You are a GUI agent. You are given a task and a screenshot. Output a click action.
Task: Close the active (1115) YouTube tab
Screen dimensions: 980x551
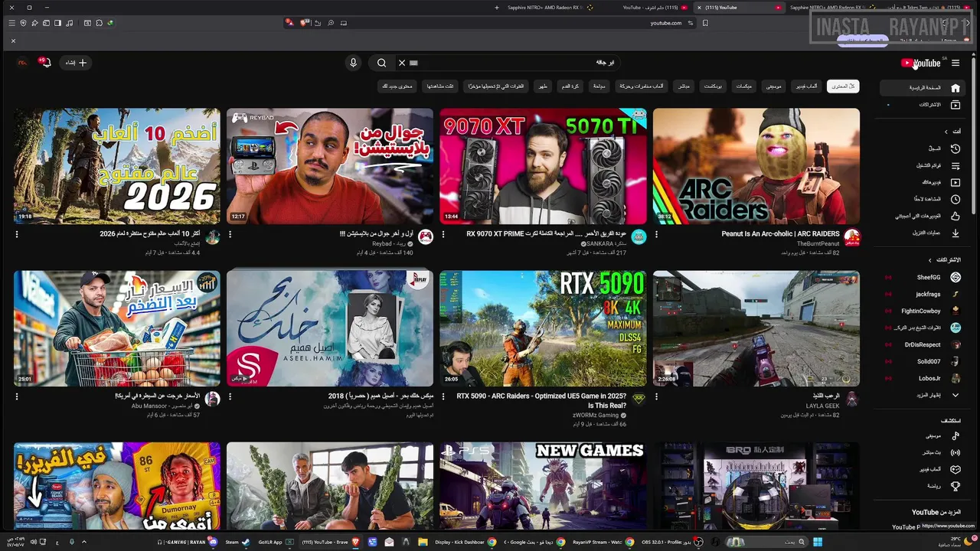[x=699, y=8]
